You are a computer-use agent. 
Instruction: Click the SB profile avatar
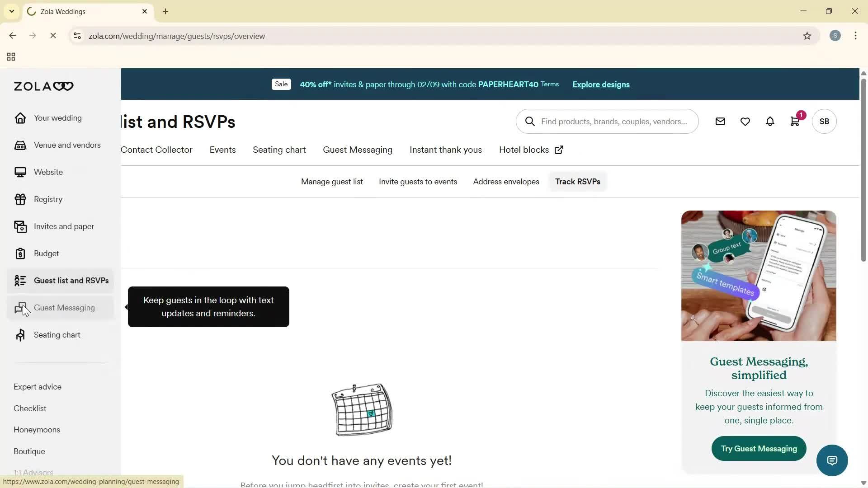tap(824, 121)
